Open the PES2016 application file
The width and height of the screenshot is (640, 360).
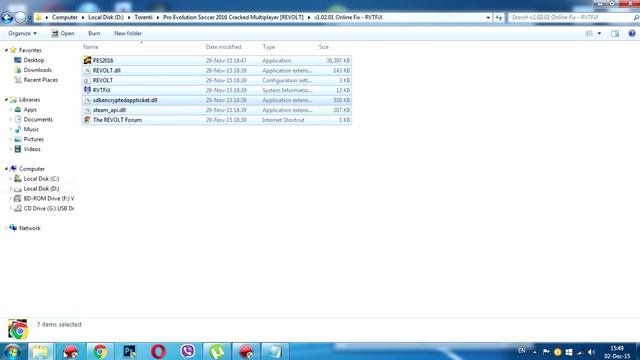(x=217, y=60)
